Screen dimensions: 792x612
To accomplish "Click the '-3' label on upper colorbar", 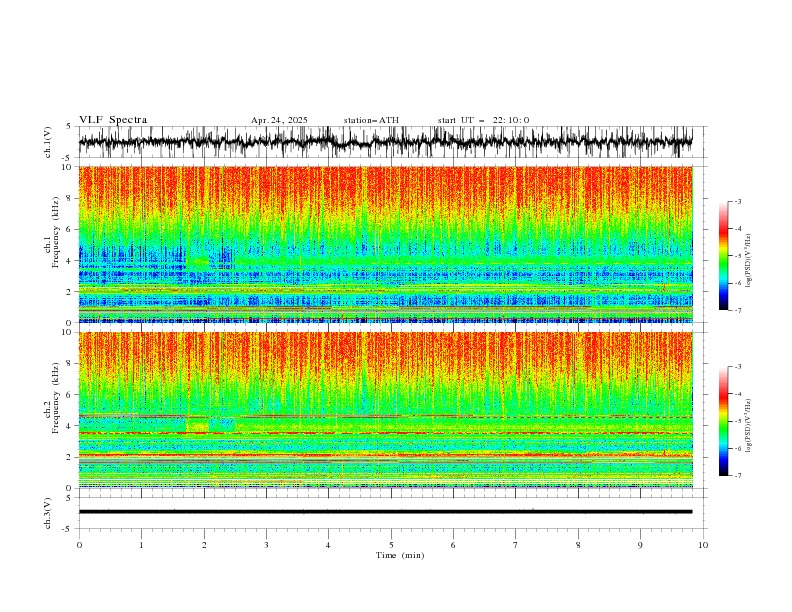I will coord(737,201).
